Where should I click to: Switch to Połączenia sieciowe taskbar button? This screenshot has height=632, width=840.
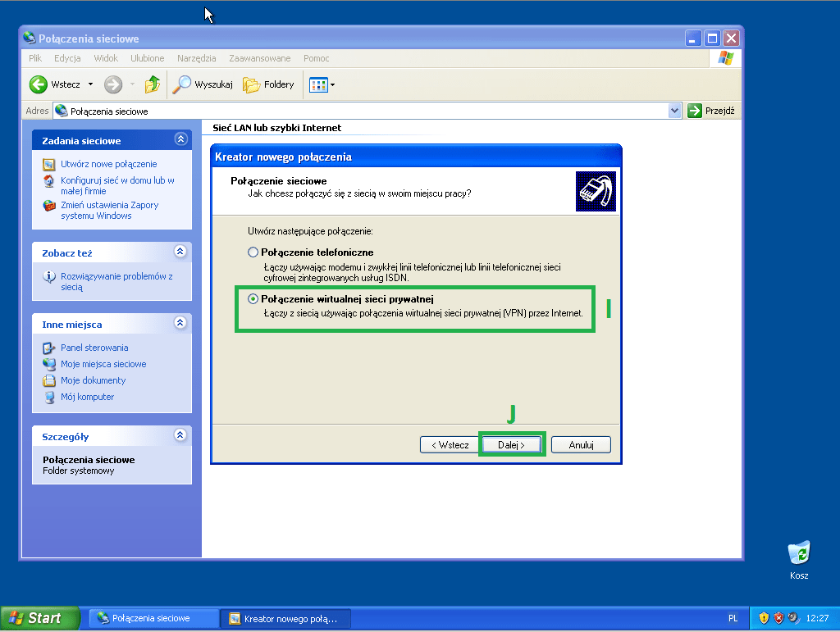153,618
